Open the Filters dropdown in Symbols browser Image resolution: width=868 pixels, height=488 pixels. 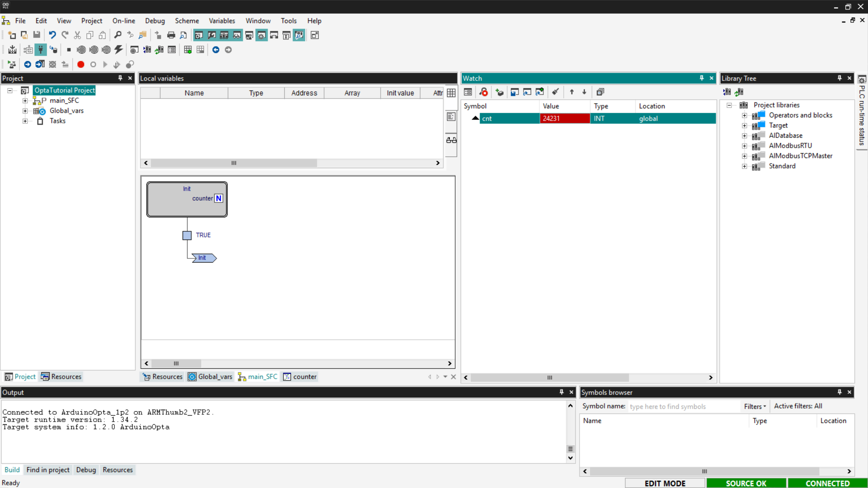pyautogui.click(x=755, y=406)
